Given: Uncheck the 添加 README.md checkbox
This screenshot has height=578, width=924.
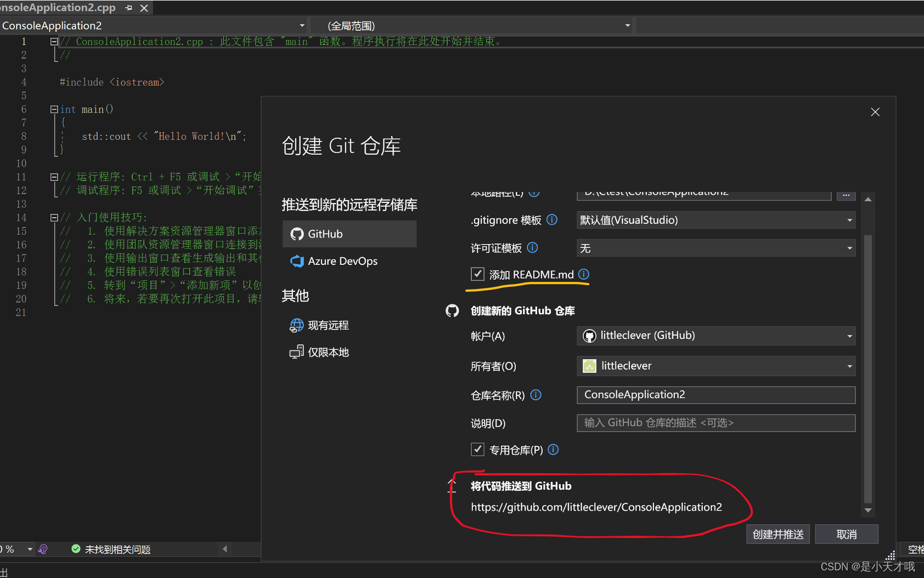Looking at the screenshot, I should click(x=478, y=274).
